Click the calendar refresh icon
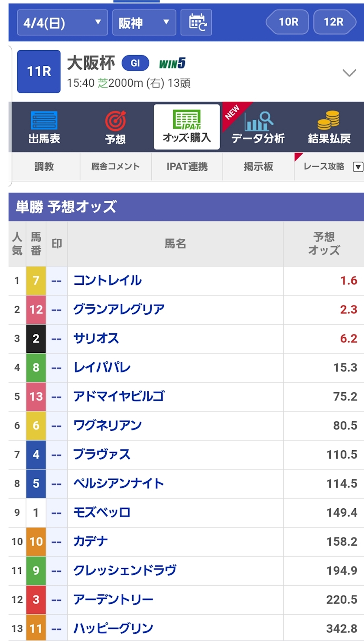 tap(196, 22)
